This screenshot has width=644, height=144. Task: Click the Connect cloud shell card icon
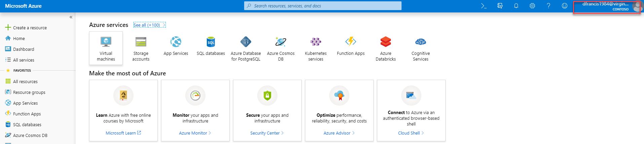pos(411,96)
